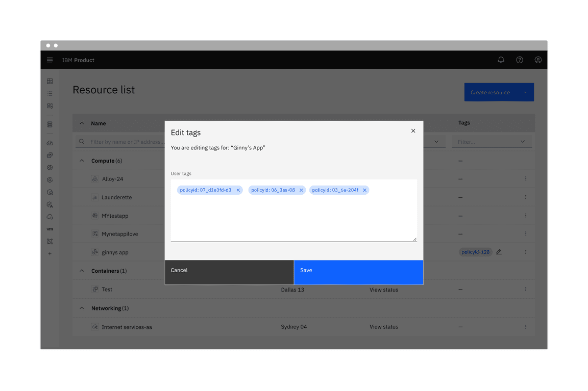588x391 pixels.
Task: Remove the policyid: 03_6a-204f tag
Action: click(364, 190)
